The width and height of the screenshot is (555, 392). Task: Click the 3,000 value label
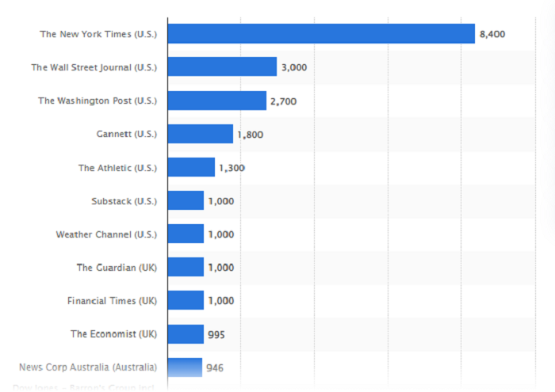pos(293,67)
